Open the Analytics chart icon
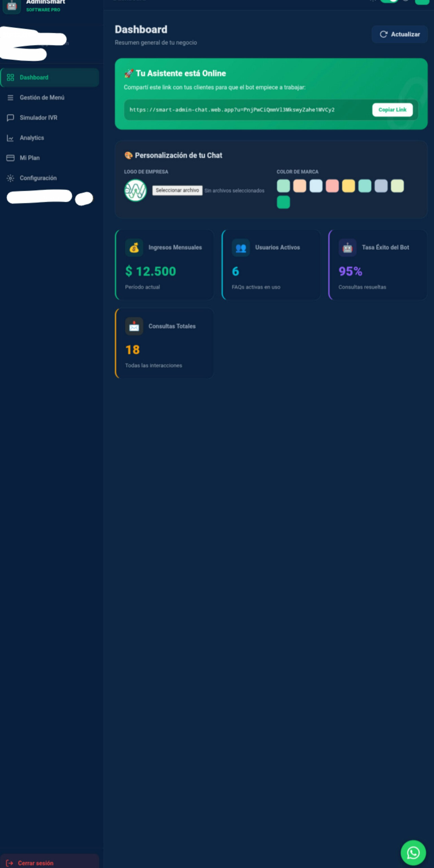 pos(10,138)
